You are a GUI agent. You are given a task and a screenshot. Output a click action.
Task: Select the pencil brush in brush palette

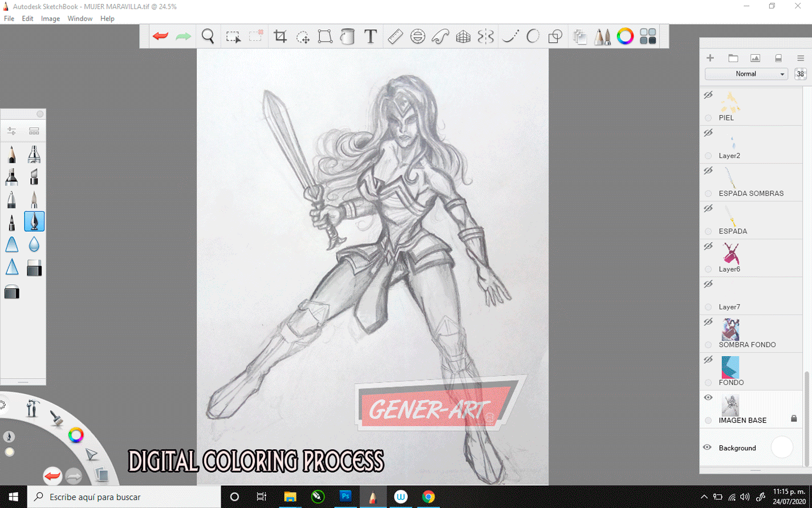(12, 154)
